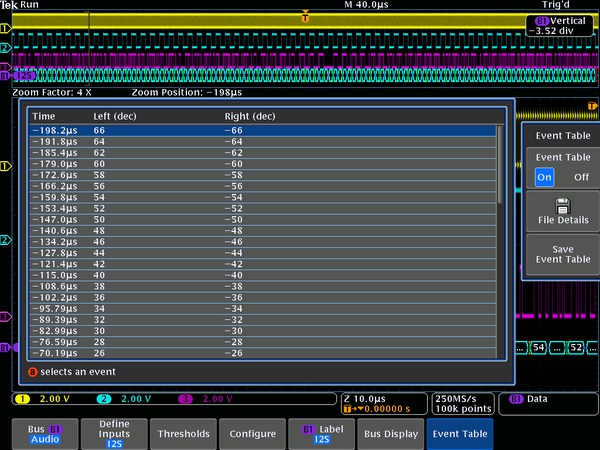Open Define Inputs I2S menu

point(113,433)
